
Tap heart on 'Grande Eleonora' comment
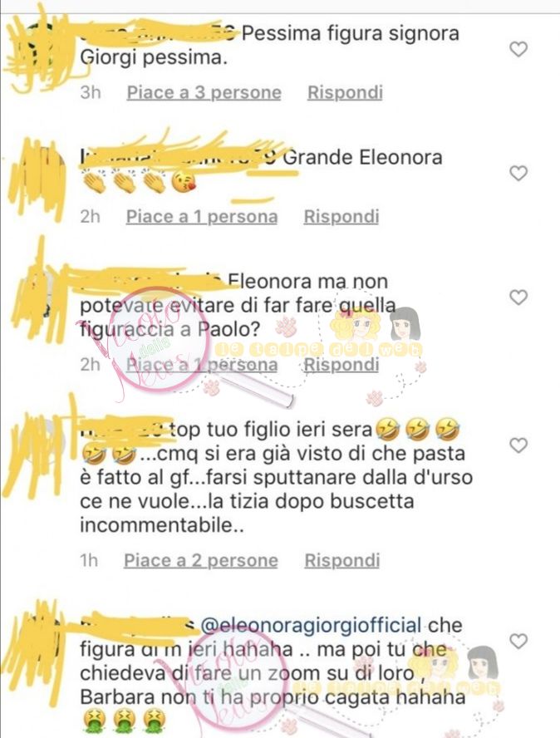518,174
